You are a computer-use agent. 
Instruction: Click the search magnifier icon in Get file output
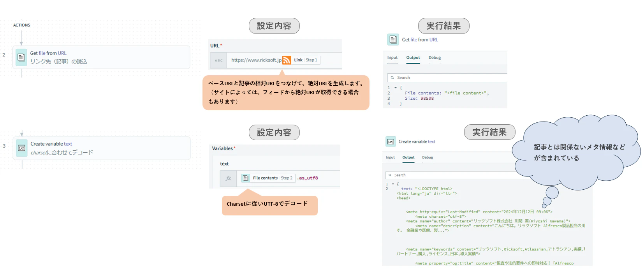[x=392, y=78]
